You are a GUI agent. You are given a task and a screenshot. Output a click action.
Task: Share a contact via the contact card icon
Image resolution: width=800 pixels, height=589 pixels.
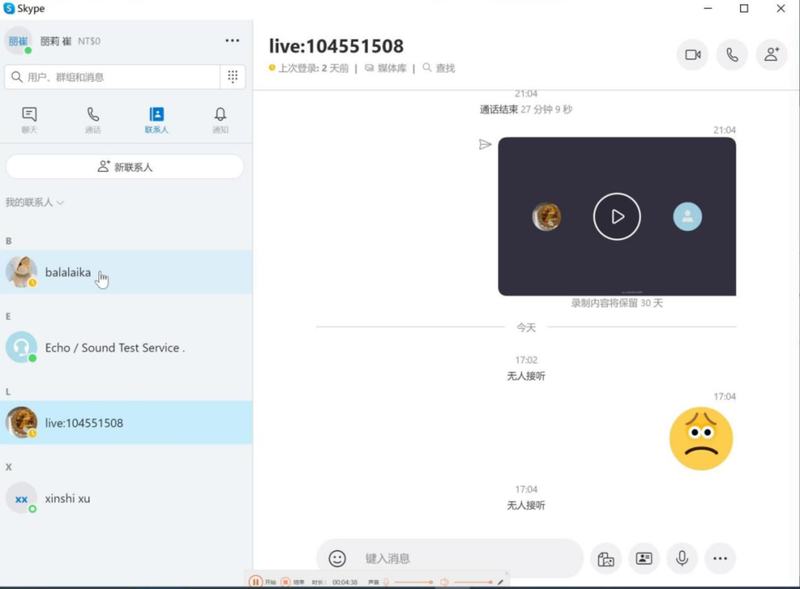(x=643, y=558)
